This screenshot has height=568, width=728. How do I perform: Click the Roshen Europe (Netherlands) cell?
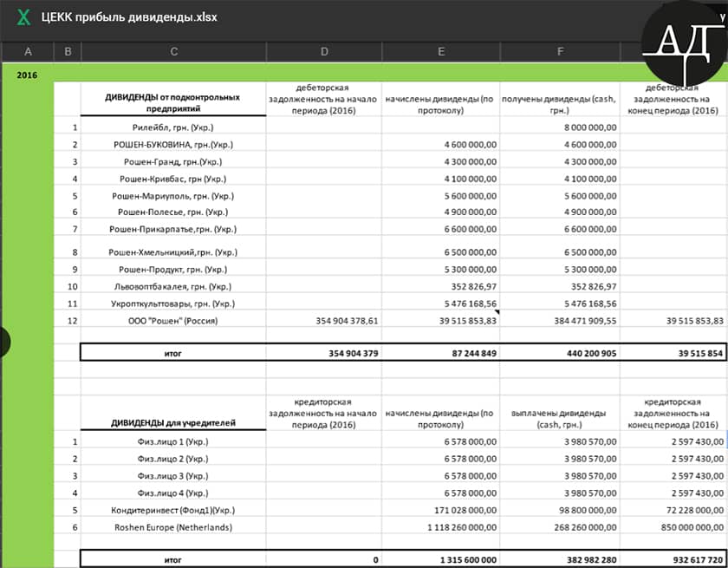(x=173, y=527)
